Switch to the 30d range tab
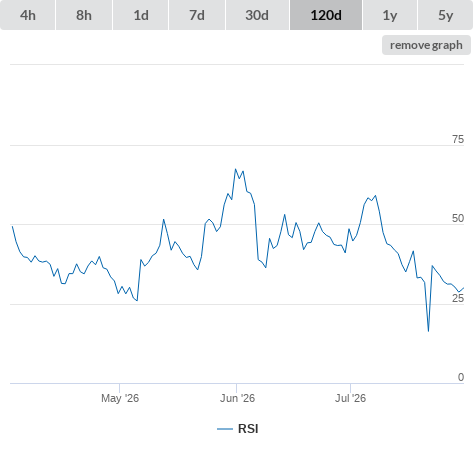 (x=257, y=15)
